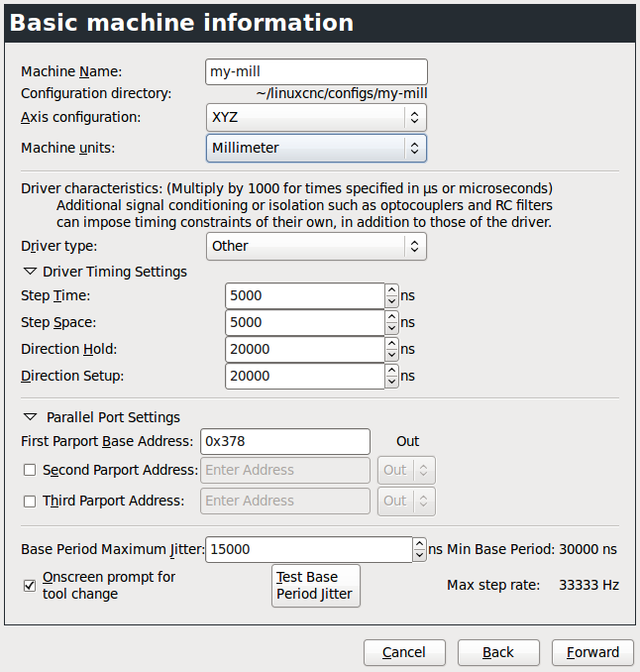Focus the First Parport Base Address field
The width and height of the screenshot is (640, 672).
click(x=284, y=441)
